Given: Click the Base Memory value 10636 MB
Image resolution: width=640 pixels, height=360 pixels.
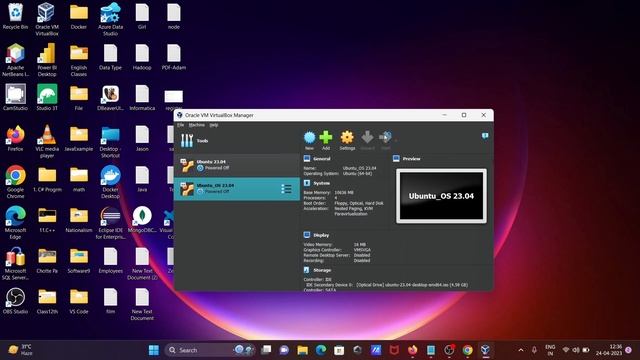Looking at the screenshot, I should (x=344, y=193).
